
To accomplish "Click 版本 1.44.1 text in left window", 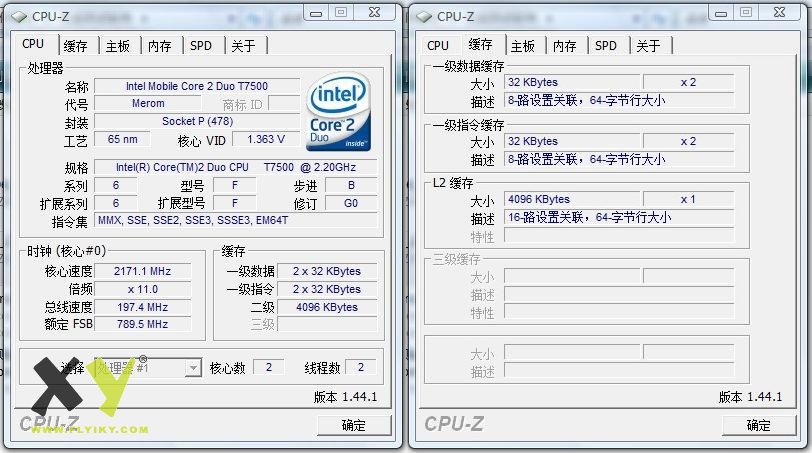I will pyautogui.click(x=345, y=397).
